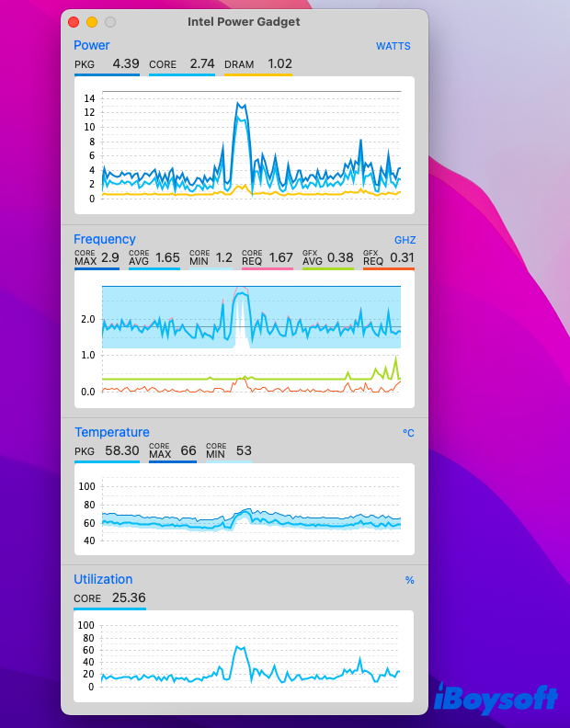Click the CORE REQ frequency value 1.67
The image size is (570, 728).
tap(281, 257)
